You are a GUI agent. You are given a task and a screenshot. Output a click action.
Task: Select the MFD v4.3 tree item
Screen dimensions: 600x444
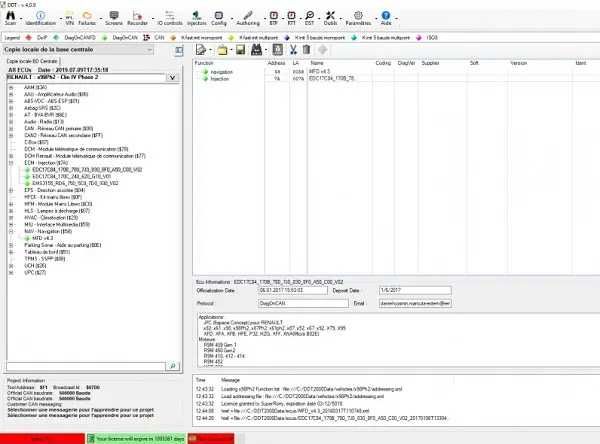[42, 238]
